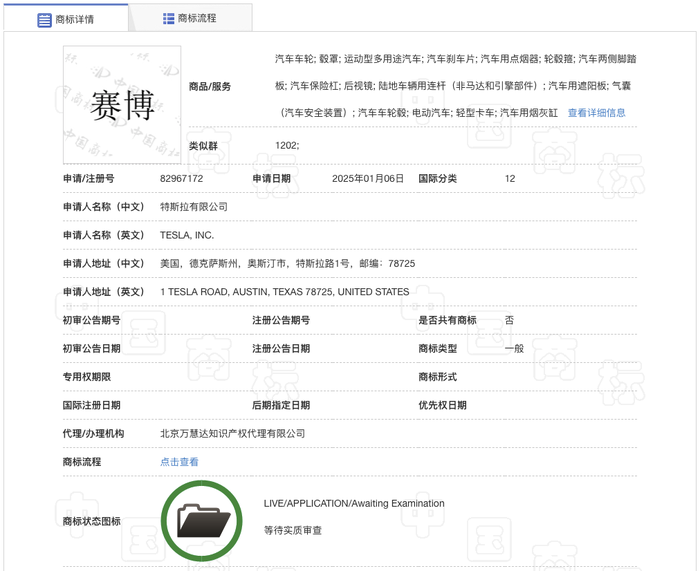Click the 申请人地址（中文） label
Screen dimensions: 700x571
pos(104,263)
